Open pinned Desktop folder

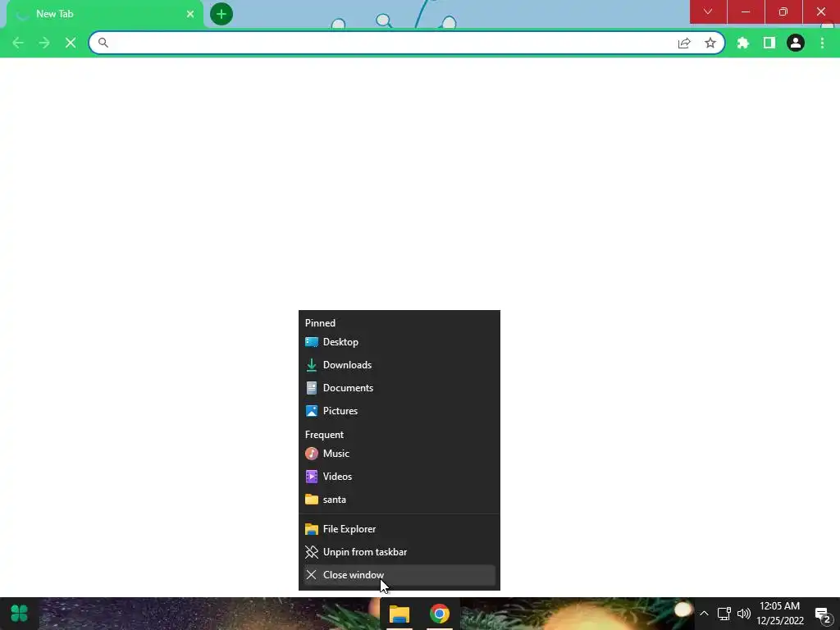(x=399, y=342)
